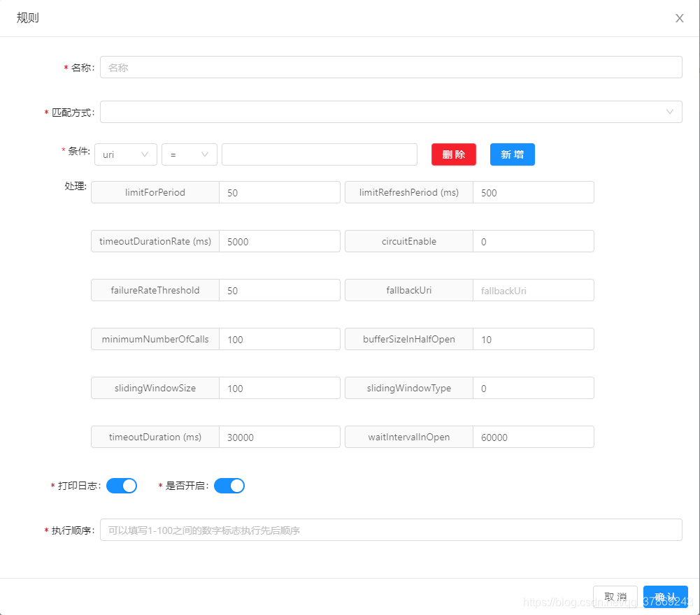Click the limitForPeriod value field

click(x=280, y=192)
